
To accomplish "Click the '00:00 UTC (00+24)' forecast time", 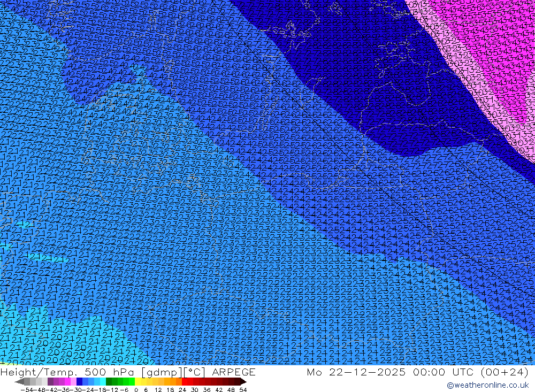I will [x=471, y=372].
